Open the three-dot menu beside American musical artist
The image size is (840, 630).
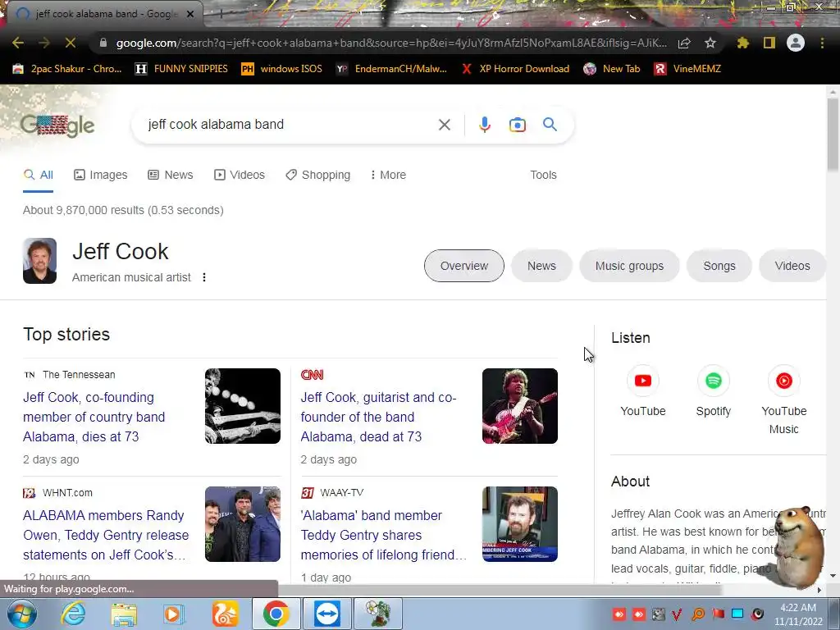[204, 277]
